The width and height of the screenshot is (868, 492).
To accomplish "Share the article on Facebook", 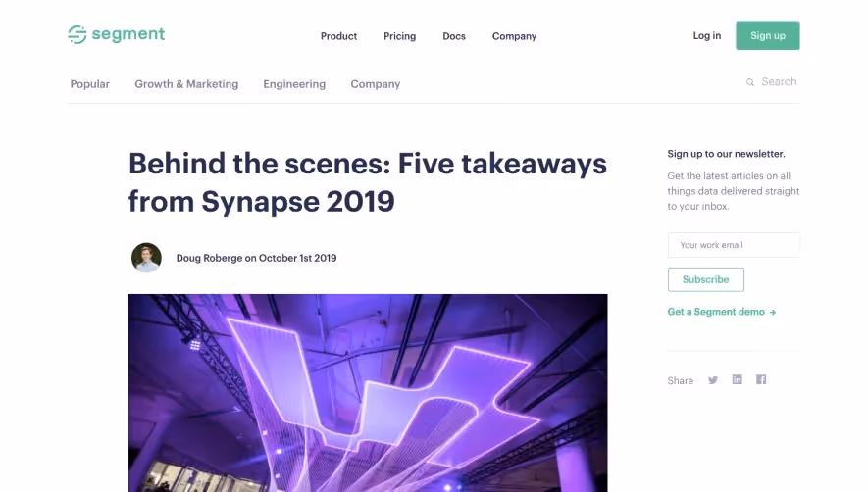I will click(761, 379).
